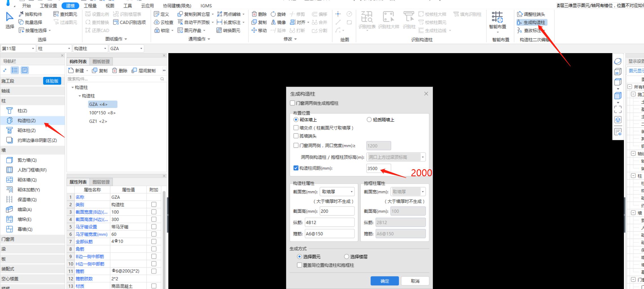Click the 构造柱间距 value field

tap(379, 168)
